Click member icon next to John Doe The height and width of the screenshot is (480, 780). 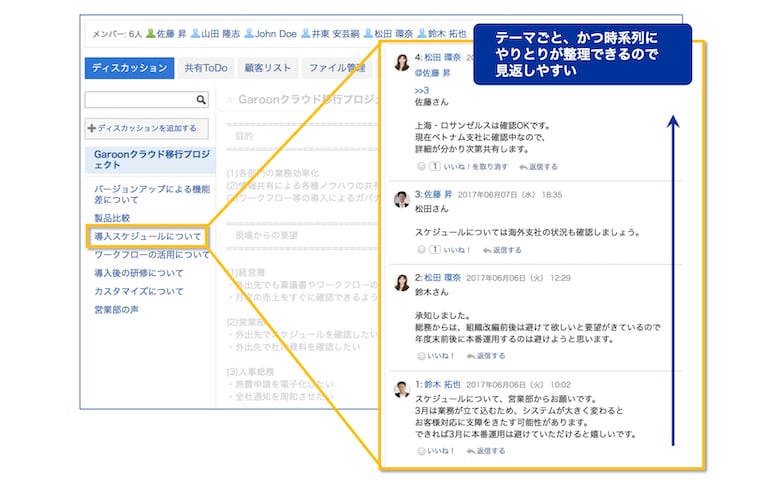click(249, 33)
